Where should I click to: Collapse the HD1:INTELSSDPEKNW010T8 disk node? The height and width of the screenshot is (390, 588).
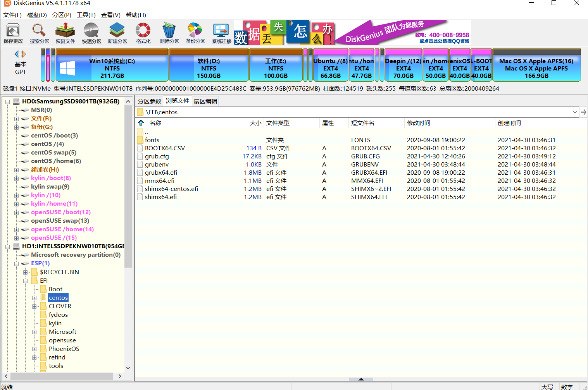tap(7, 246)
